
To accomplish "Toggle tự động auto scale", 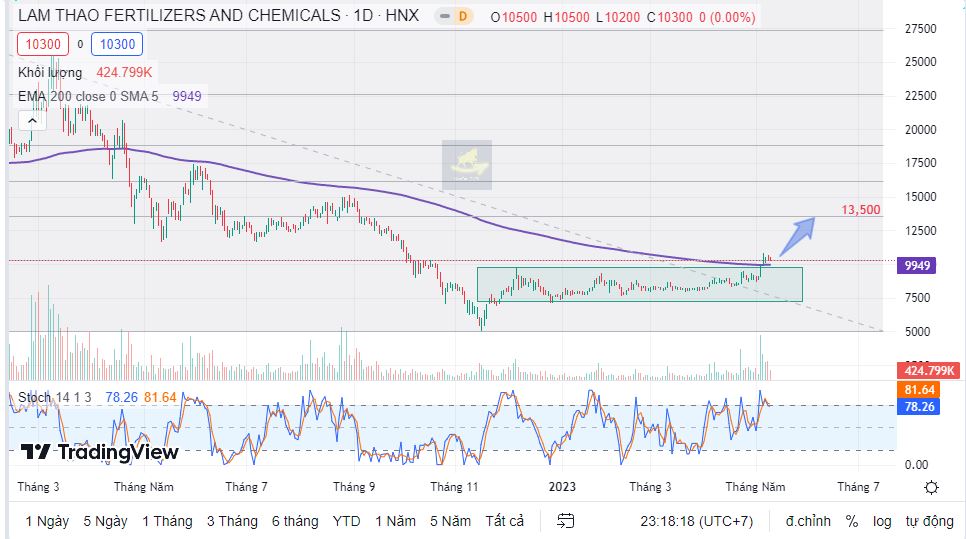I will (930, 521).
